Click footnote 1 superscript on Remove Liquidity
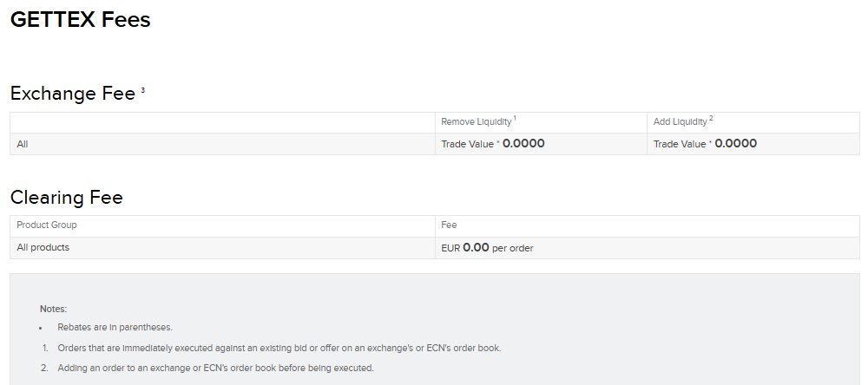Image resolution: width=868 pixels, height=385 pixels. 515,118
